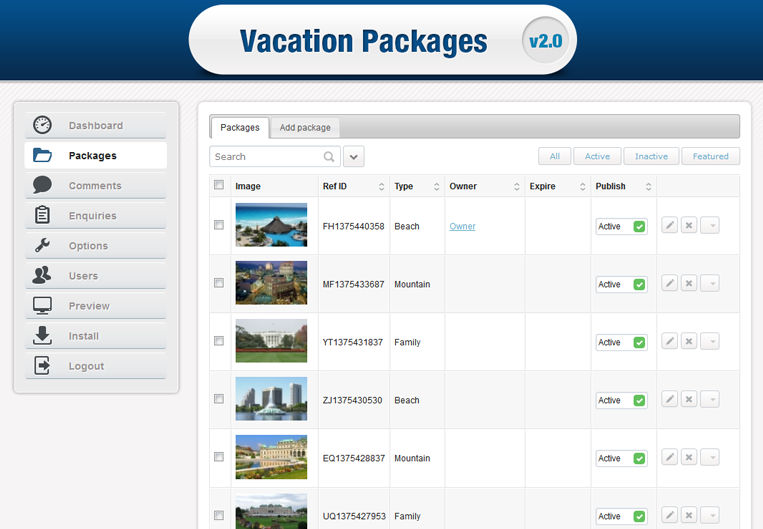Delete package UQ1375427953 with X icon
Screen dimensions: 763x529
689,515
